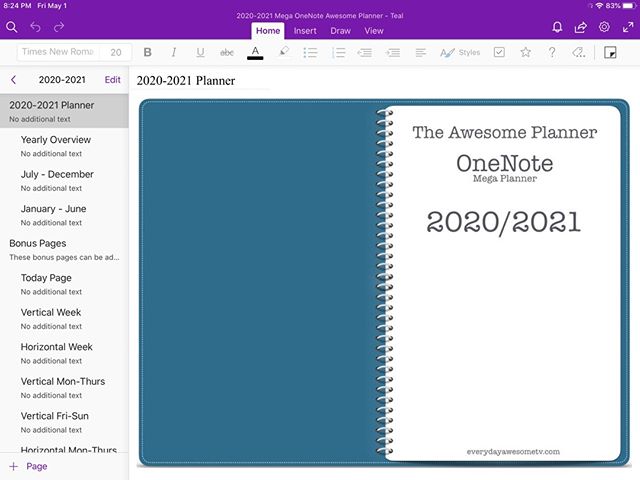This screenshot has width=640, height=480.
Task: Check the battery 83% indicator
Action: pos(619,6)
